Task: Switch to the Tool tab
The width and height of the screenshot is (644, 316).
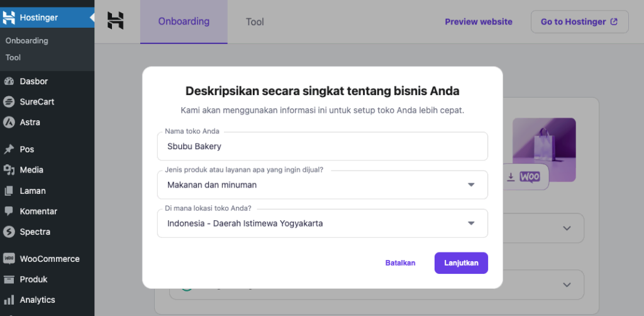Action: click(255, 22)
